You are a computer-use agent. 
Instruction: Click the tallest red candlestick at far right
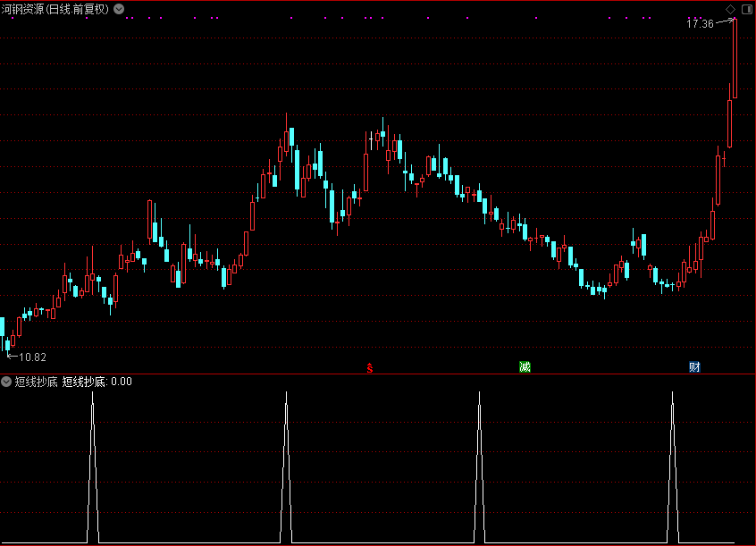pos(735,58)
